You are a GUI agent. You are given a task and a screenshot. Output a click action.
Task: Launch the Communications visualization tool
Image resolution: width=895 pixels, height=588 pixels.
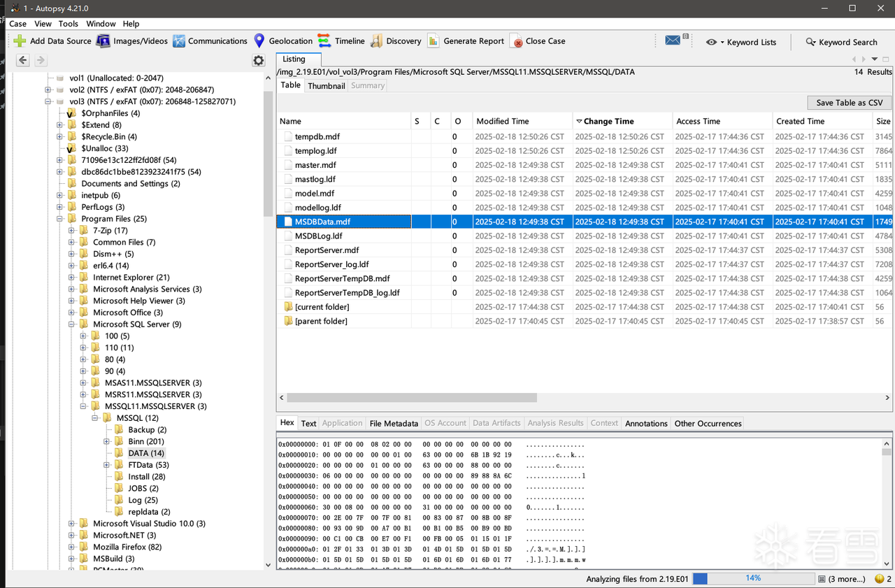pyautogui.click(x=179, y=41)
